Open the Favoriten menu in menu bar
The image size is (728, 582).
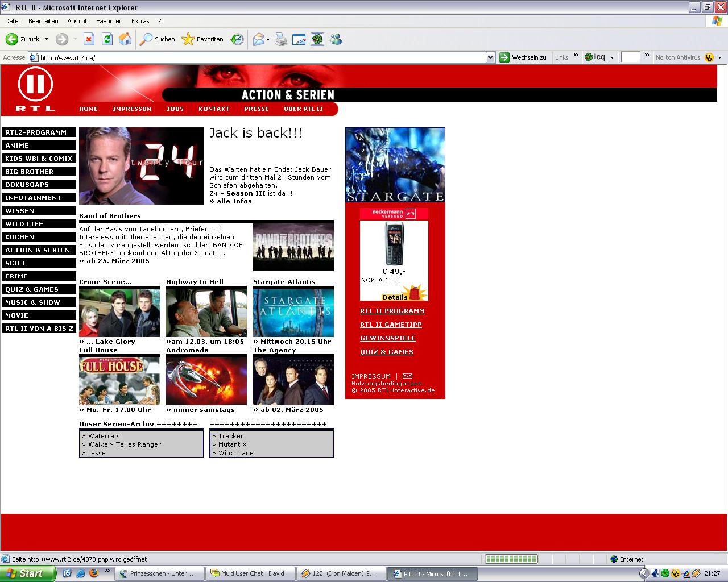click(x=109, y=21)
